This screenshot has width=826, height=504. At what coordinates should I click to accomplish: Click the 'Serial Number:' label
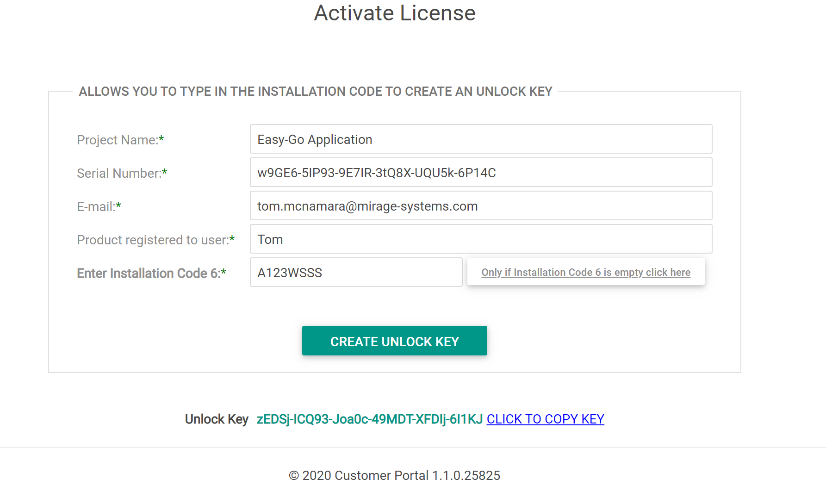118,174
